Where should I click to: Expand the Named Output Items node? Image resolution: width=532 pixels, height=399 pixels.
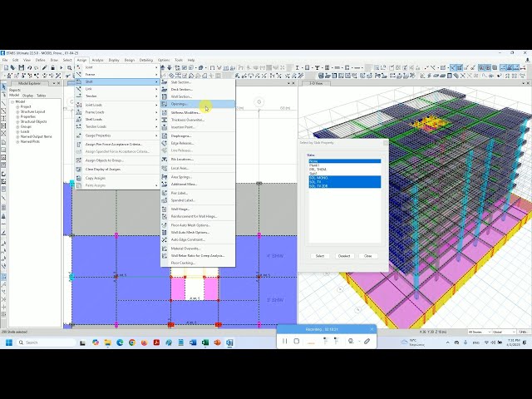pos(17,136)
